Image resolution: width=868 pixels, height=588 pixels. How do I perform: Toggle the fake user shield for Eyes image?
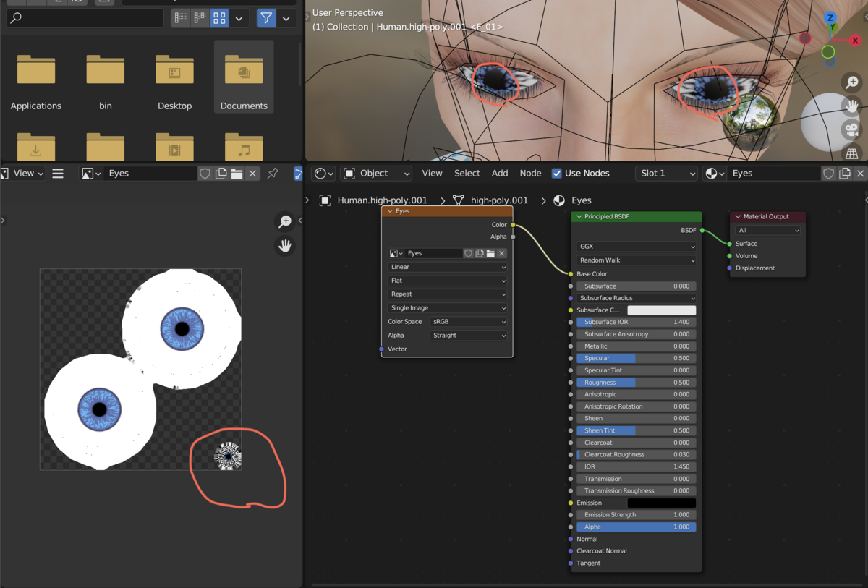click(x=205, y=173)
